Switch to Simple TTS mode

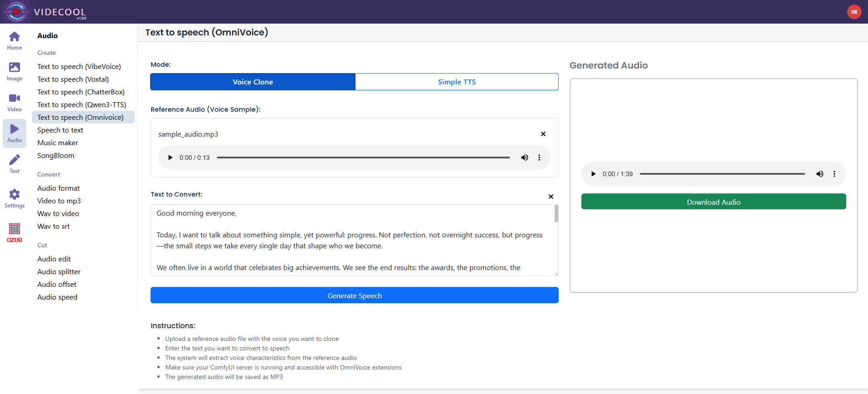pyautogui.click(x=457, y=82)
